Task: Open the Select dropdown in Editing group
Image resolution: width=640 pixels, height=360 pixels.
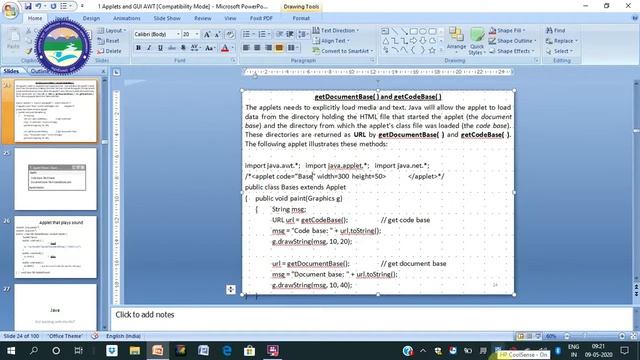Action: (x=560, y=51)
